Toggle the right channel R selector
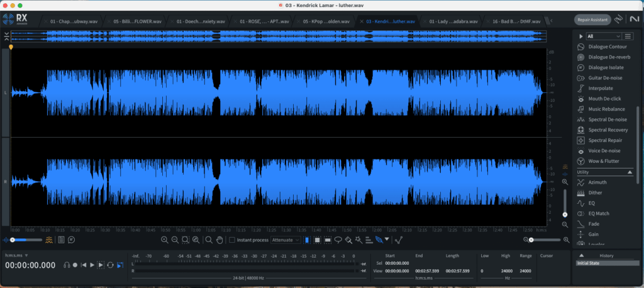The image size is (644, 288). click(6, 181)
